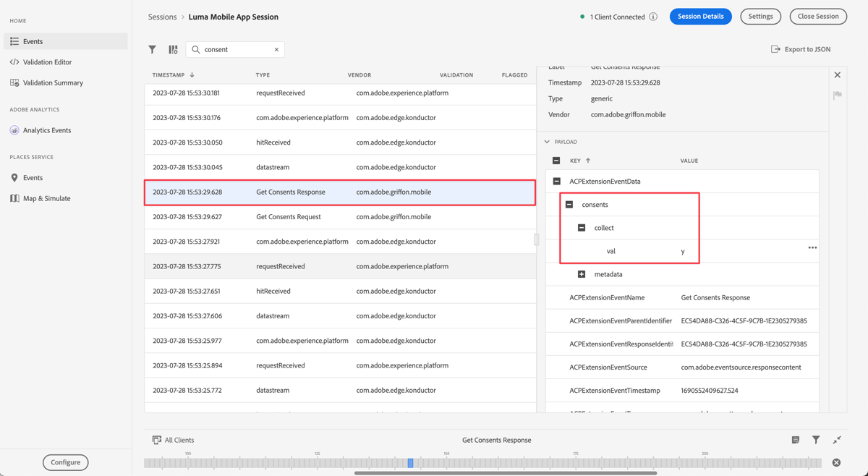Open the Session Details dialog
Image resolution: width=868 pixels, height=476 pixels.
700,16
